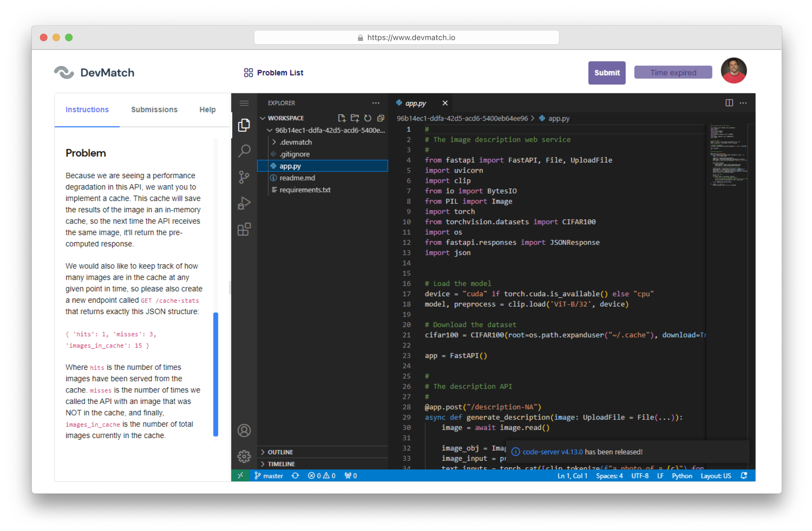Open readme.md in the explorer
812x531 pixels.
click(297, 178)
